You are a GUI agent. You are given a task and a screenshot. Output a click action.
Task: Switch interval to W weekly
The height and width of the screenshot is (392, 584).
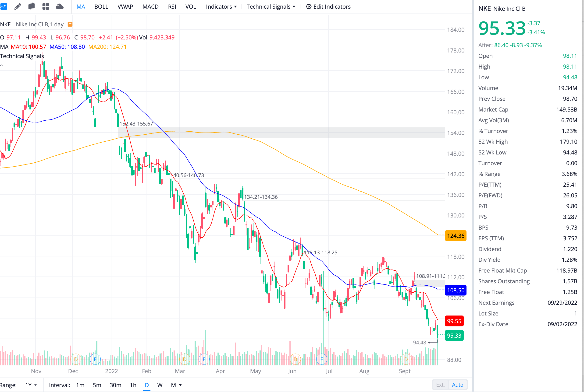160,385
